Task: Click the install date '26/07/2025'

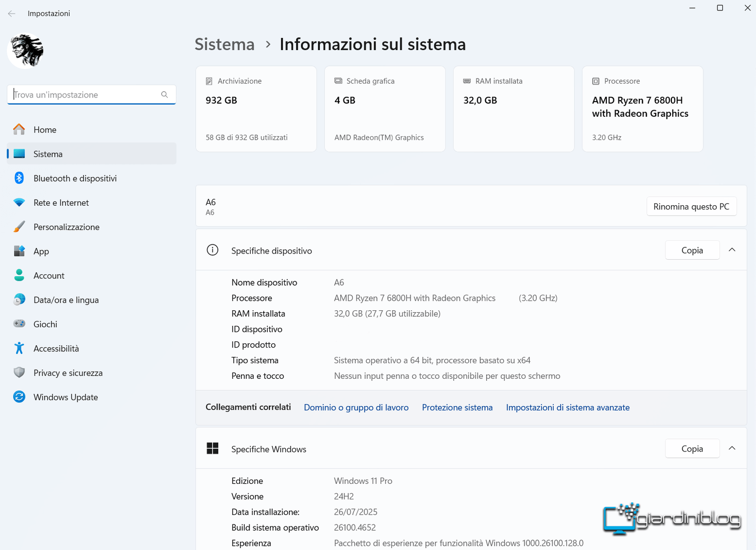Action: (x=356, y=512)
